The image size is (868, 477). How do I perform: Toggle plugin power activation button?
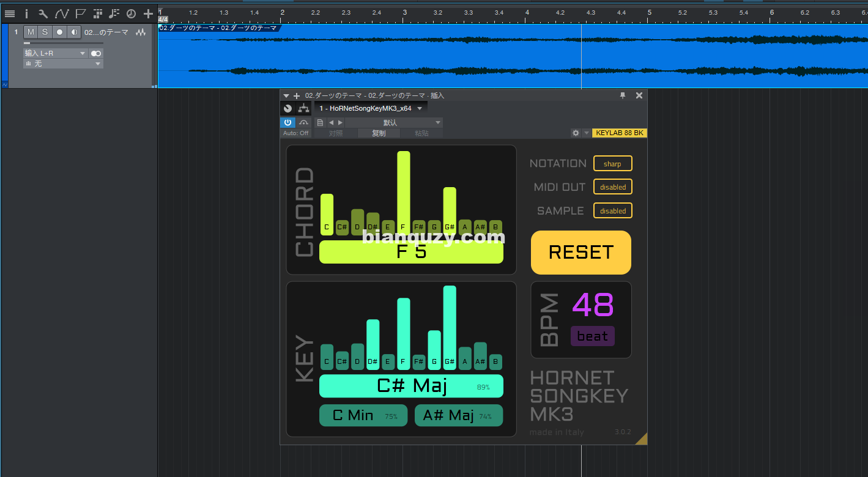pos(288,122)
